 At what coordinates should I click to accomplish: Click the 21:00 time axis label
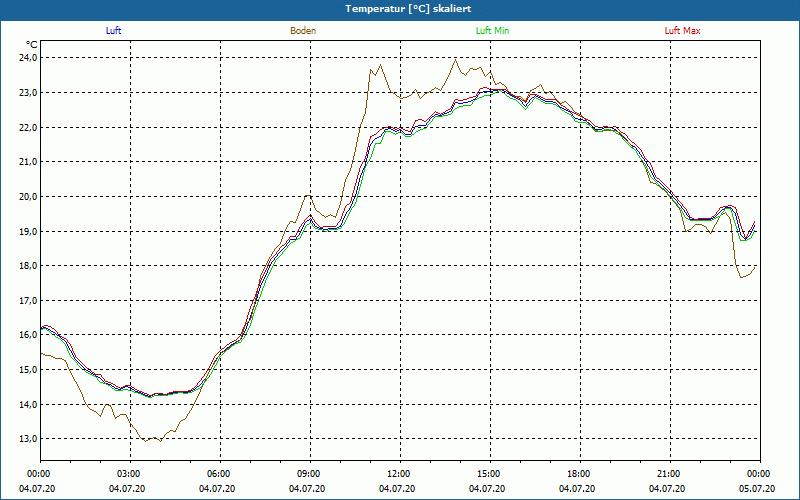670,474
